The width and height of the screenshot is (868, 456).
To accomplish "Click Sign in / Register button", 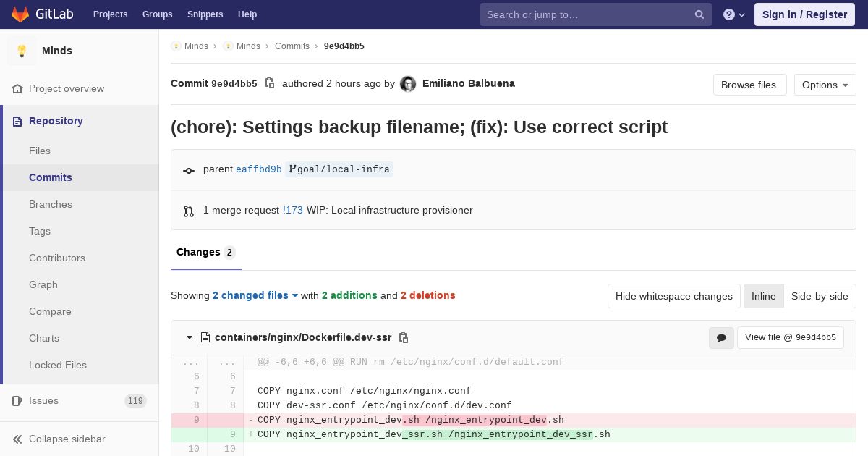I will [x=804, y=14].
